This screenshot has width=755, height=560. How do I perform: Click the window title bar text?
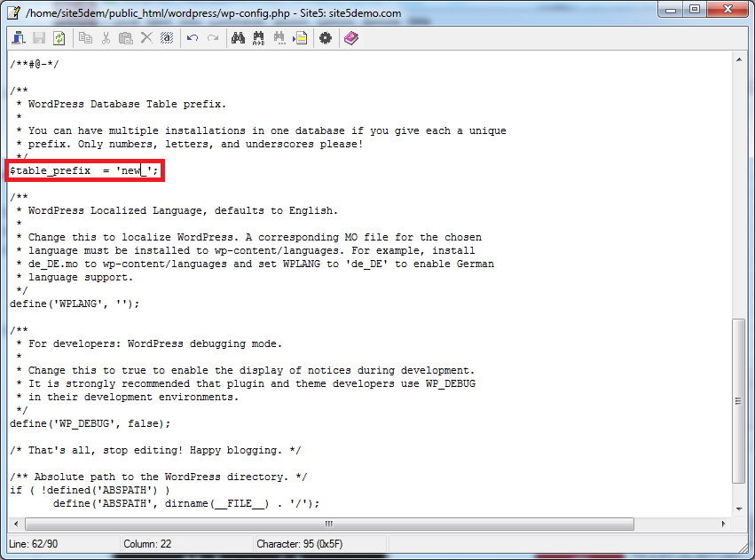click(213, 13)
